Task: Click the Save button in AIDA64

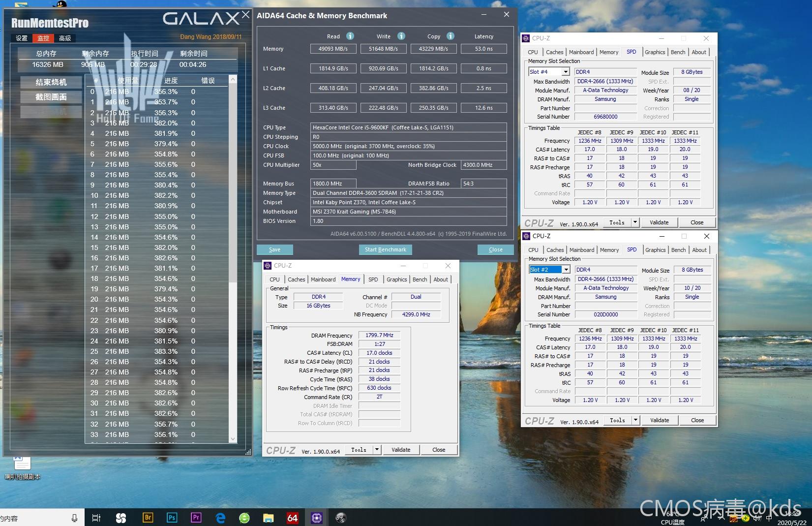Action: point(275,249)
